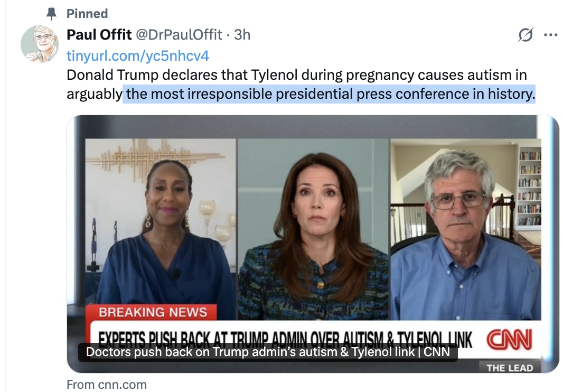
Task: Click the red CNN logo in the video
Action: (509, 340)
